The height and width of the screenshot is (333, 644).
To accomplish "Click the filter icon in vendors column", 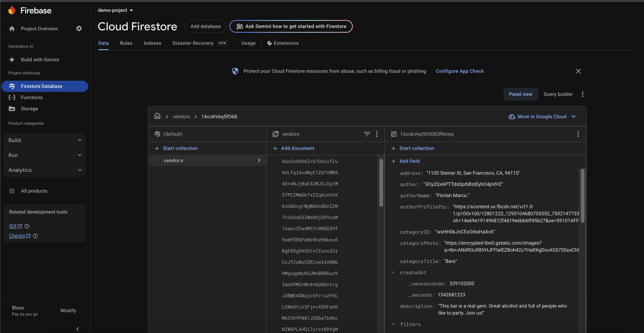I will click(367, 134).
